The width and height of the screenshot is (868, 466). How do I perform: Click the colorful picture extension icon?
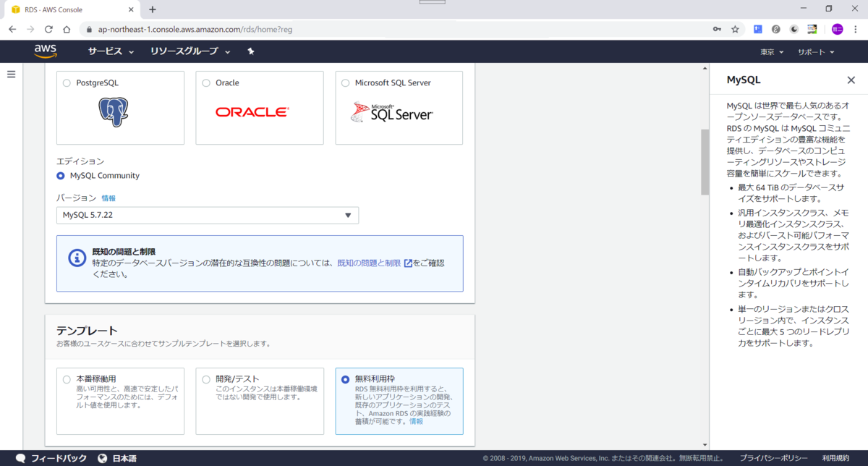(812, 29)
